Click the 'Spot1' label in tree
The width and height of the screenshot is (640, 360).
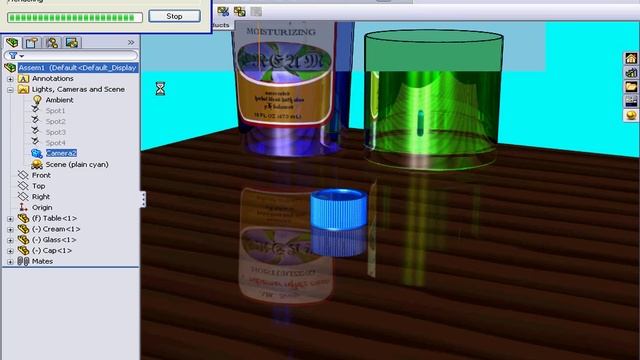coord(56,111)
